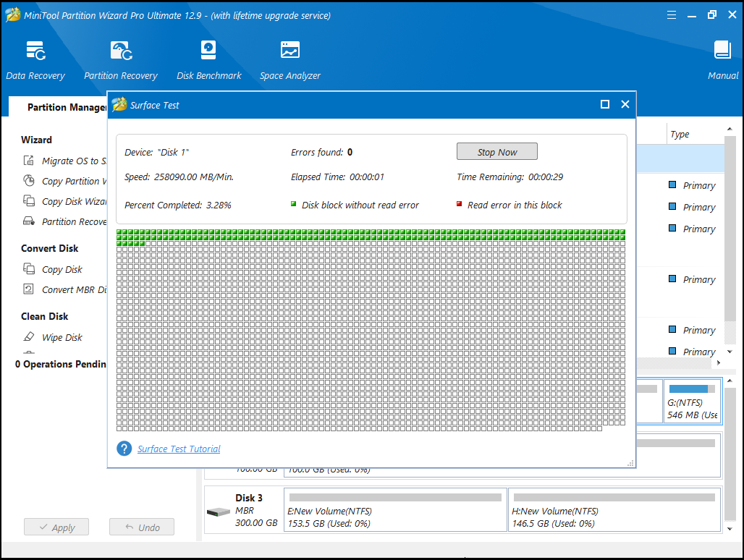Close the Surface Test dialog
Screen dimensions: 744x560
(x=625, y=104)
